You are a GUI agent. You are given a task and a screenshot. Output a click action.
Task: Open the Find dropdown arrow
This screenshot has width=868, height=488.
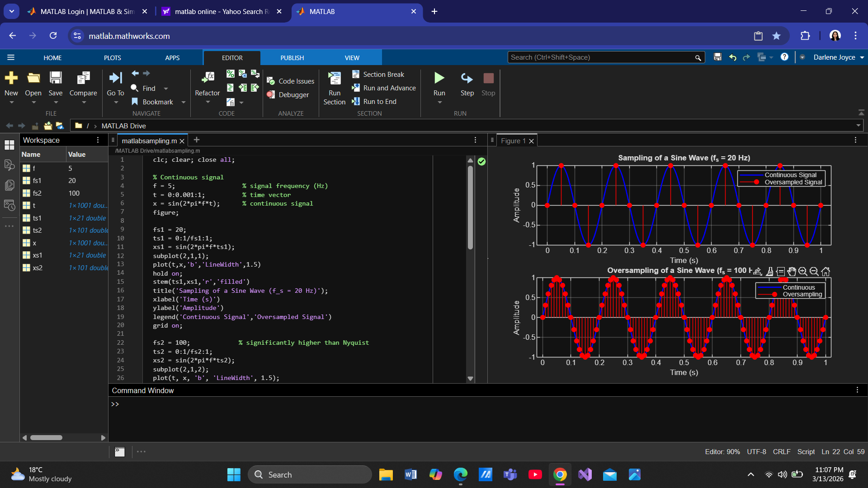click(166, 89)
